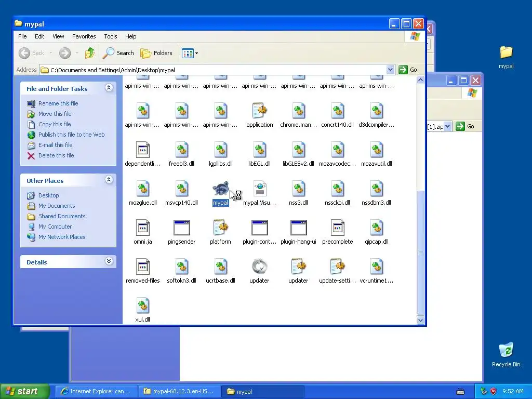This screenshot has height=399, width=532.
Task: Select qipcap.dll file
Action: (x=377, y=232)
